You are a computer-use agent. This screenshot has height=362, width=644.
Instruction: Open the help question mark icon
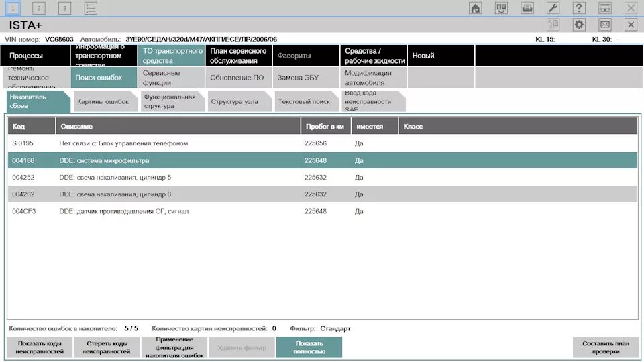point(579,8)
